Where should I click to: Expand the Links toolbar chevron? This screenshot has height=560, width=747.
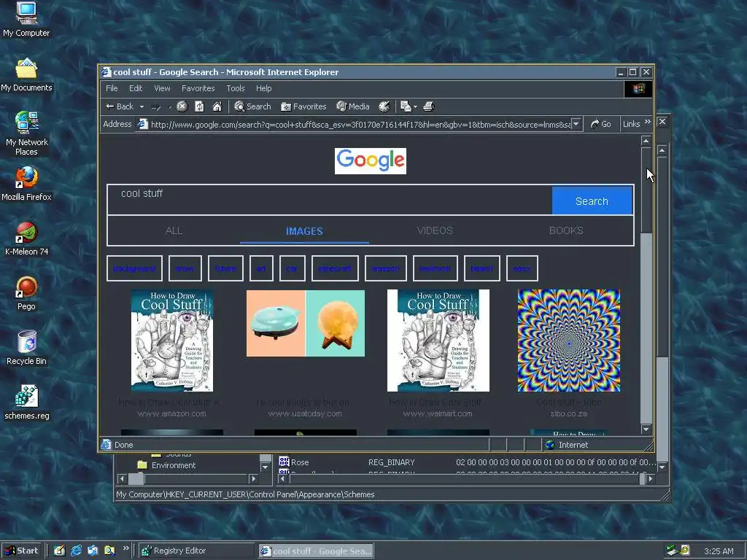click(648, 122)
